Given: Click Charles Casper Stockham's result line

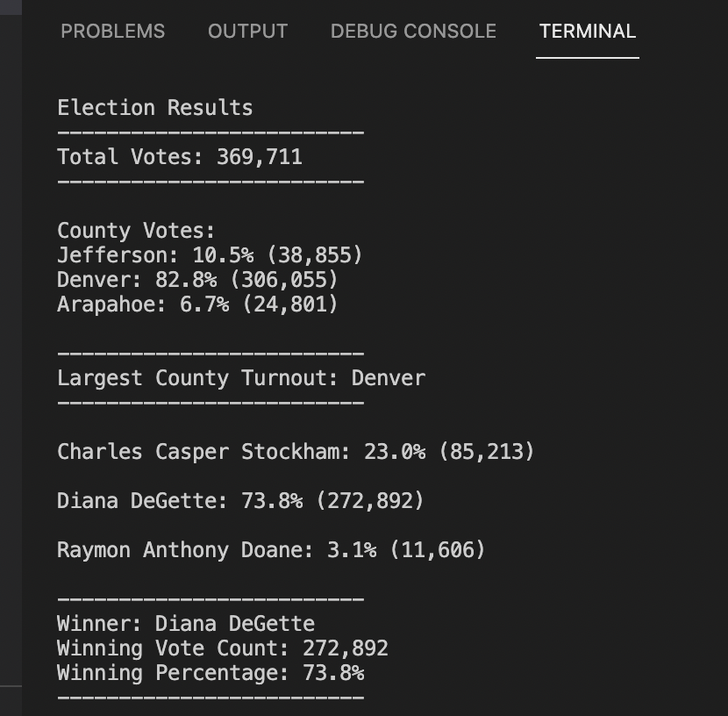Looking at the screenshot, I should click(x=294, y=451).
